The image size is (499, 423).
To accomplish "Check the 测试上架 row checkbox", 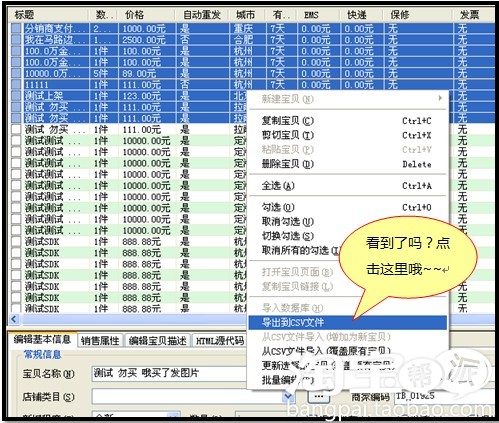I will tap(16, 96).
